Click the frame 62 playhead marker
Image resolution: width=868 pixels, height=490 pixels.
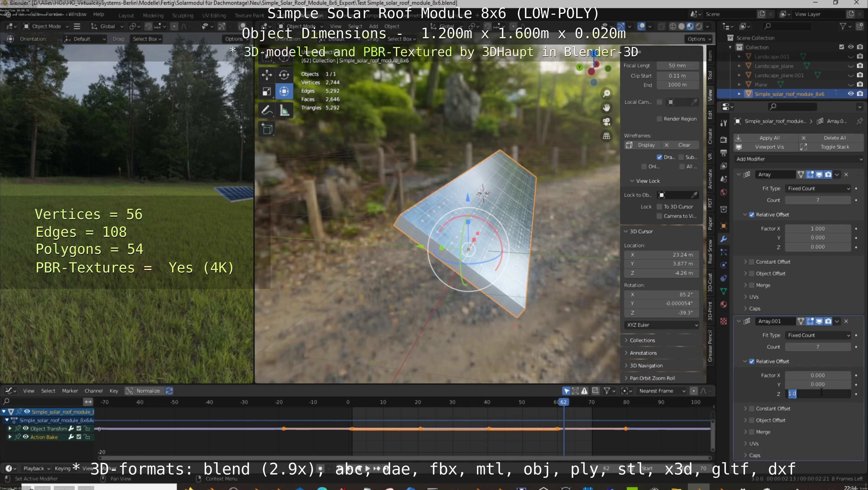[563, 402]
